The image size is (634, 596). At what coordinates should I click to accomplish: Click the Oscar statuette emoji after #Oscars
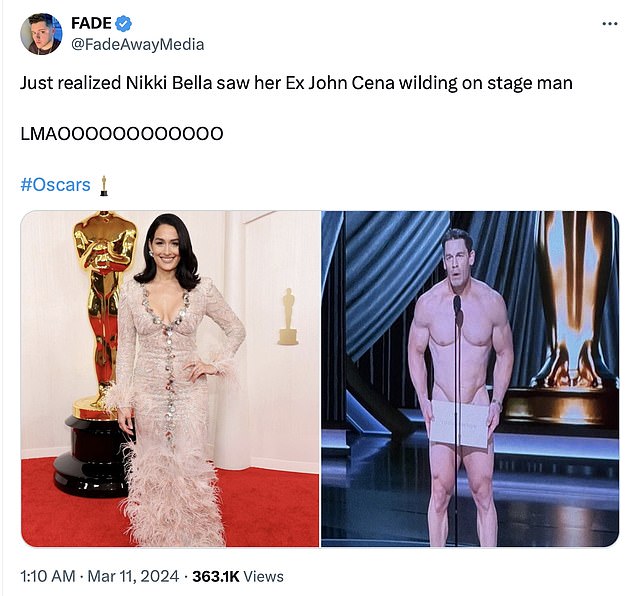[x=104, y=186]
